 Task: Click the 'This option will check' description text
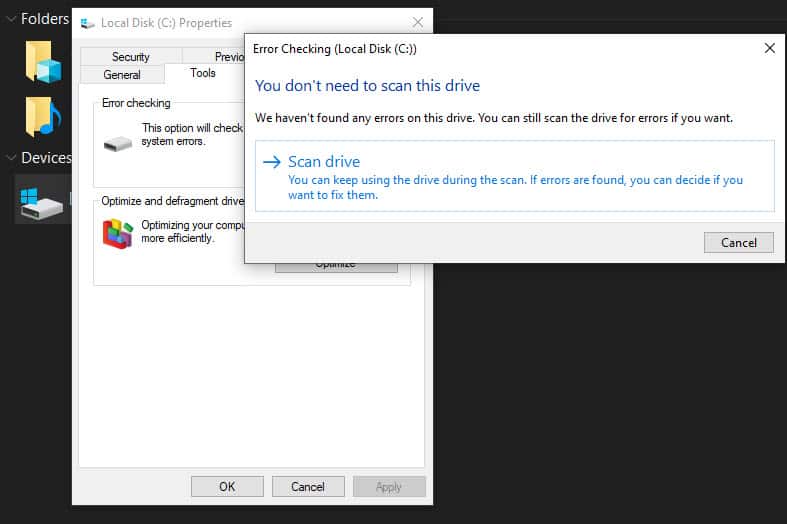192,135
